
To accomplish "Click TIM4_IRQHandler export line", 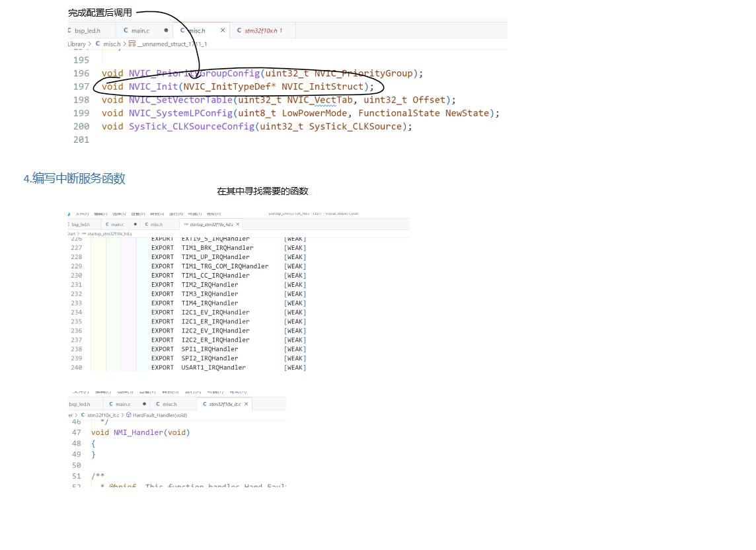I will (229, 303).
